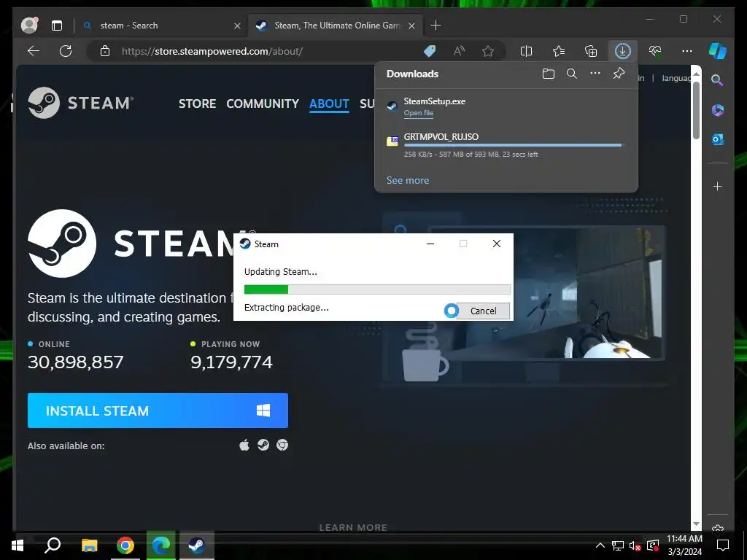This screenshot has height=560, width=747.
Task: Minimize the Steam updater dialog
Action: coord(430,244)
